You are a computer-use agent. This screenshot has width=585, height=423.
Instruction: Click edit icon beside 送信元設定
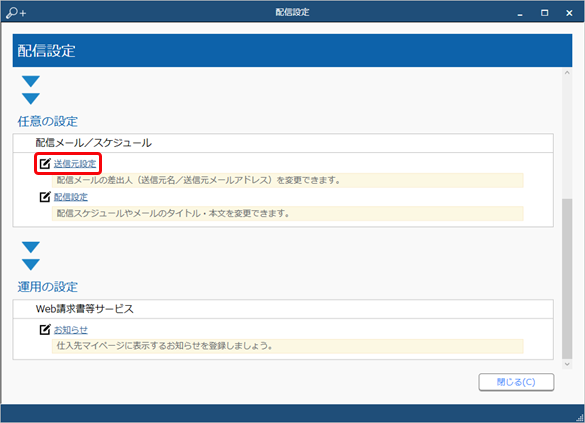coord(45,163)
